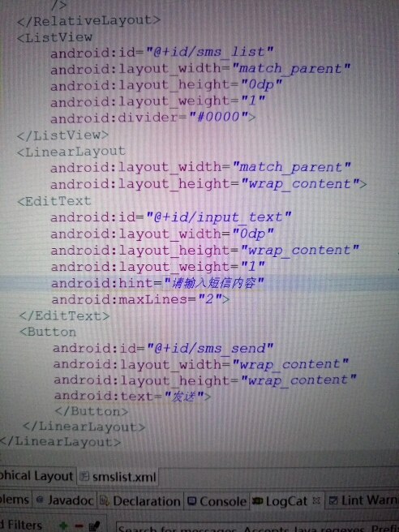Click LinearLayout layout_width "match_parent" line
Image resolution: width=399 pixels, height=532 pixels.
click(x=200, y=167)
